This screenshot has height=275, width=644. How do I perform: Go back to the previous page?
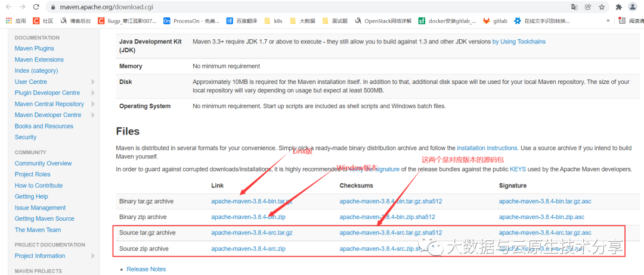(8, 7)
